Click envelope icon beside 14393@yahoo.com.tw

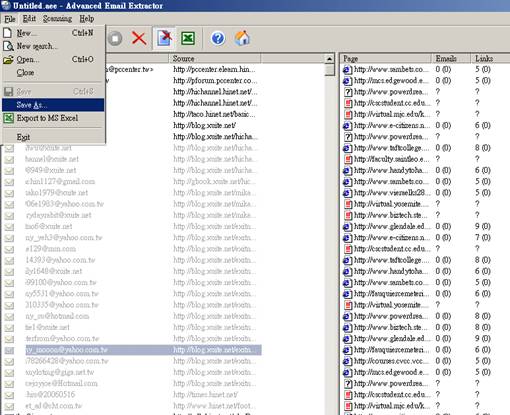click(x=9, y=260)
